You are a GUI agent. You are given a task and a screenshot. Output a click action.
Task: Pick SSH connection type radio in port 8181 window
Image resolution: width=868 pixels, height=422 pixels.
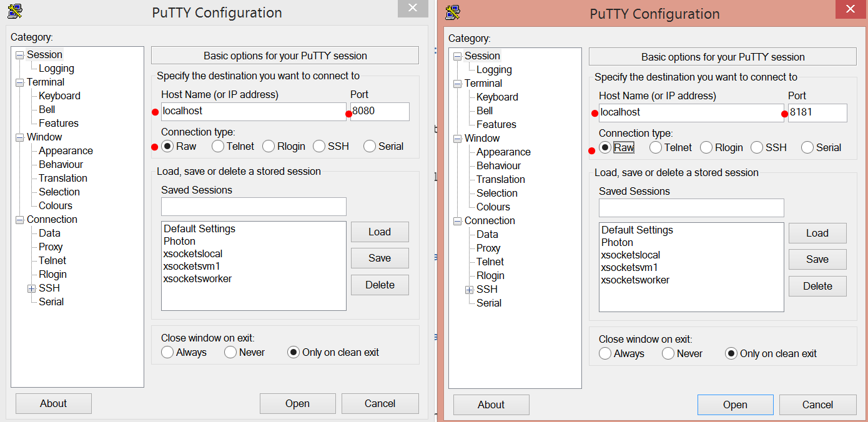[x=757, y=147]
